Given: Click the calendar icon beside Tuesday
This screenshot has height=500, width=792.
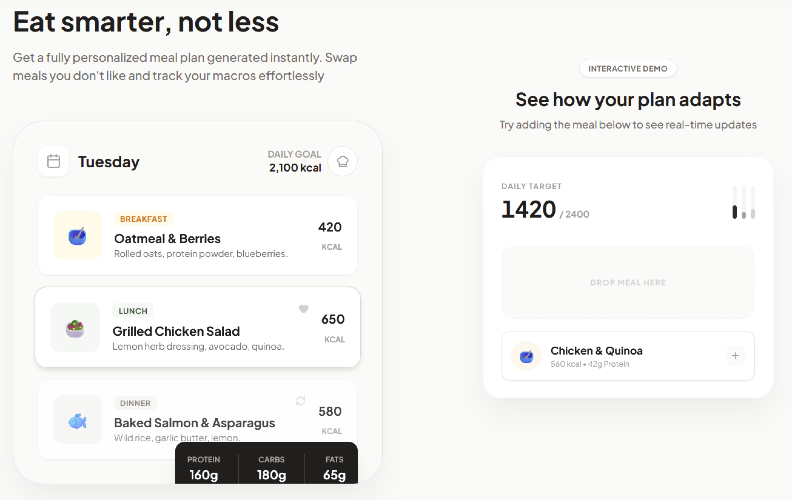Looking at the screenshot, I should point(54,161).
